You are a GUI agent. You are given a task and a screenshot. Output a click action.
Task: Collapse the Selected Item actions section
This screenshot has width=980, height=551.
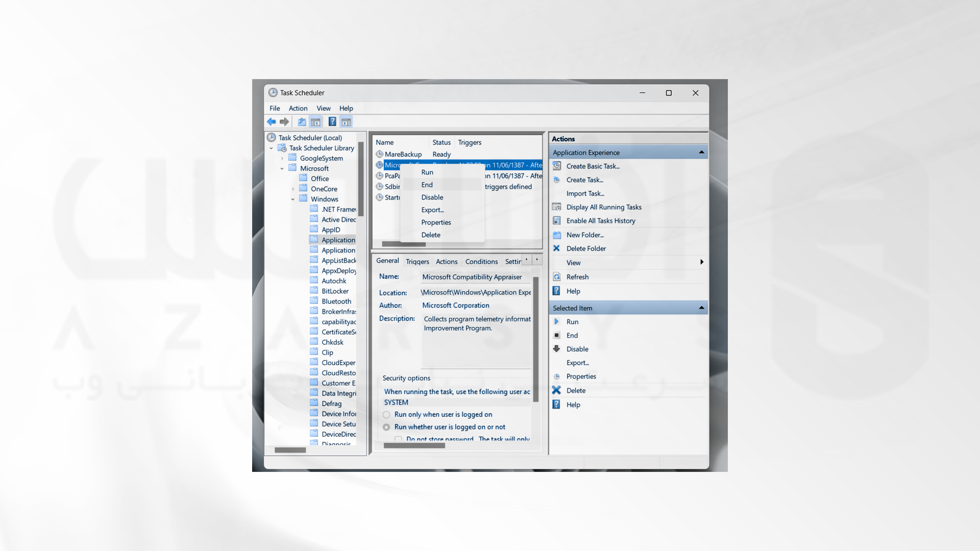(702, 308)
